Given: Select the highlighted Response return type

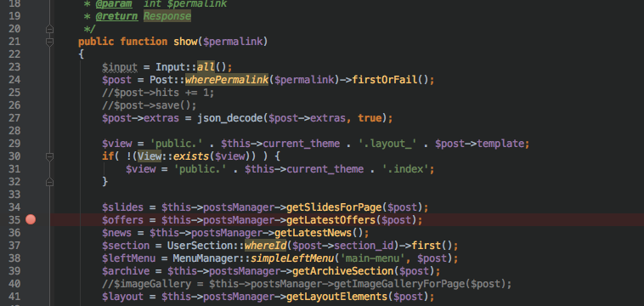Looking at the screenshot, I should [167, 16].
